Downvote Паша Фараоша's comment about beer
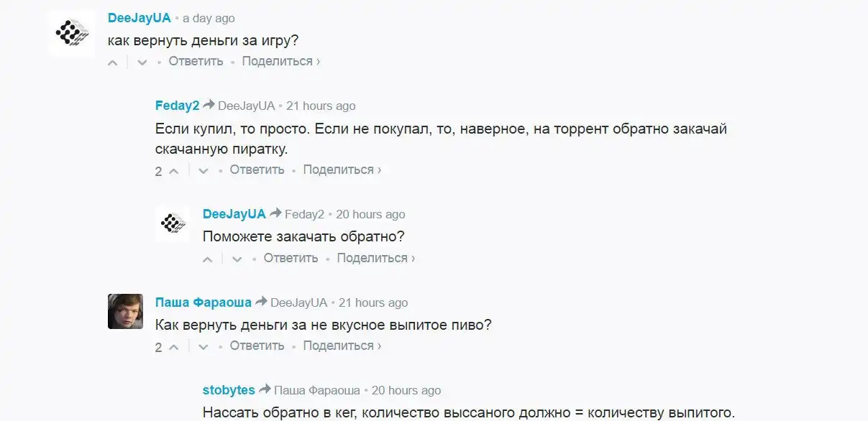Viewport: 868px width, 421px height. (x=203, y=347)
